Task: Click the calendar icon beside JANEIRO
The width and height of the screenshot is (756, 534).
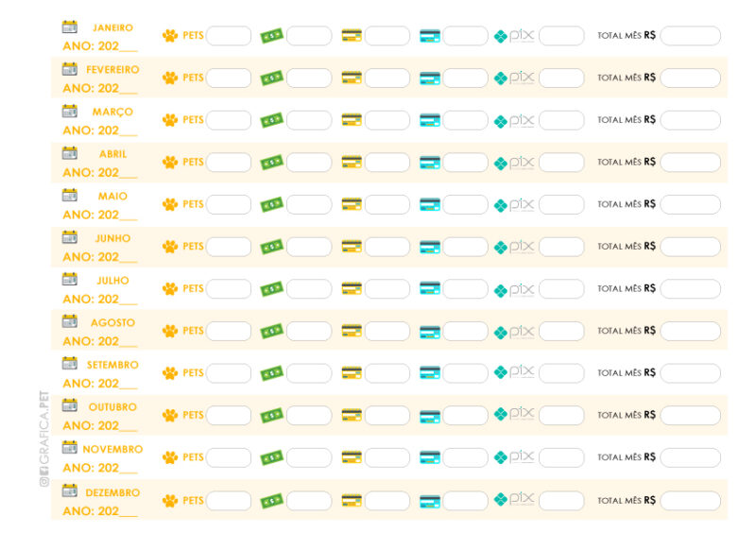Action: tap(70, 26)
